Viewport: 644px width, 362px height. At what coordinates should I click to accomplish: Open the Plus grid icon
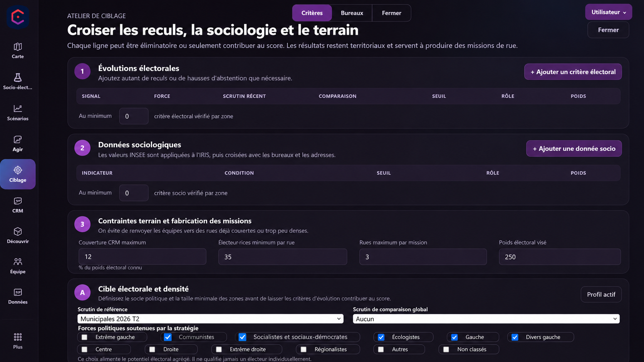18,337
